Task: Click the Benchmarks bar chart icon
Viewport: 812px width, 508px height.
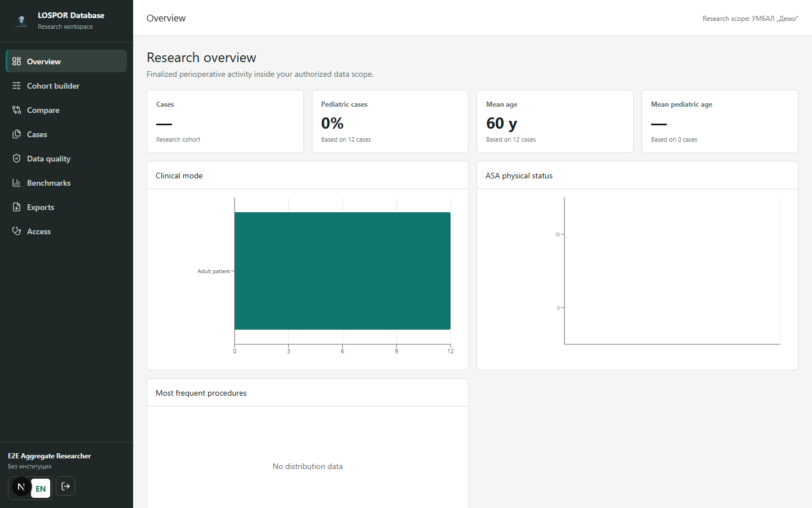Action: [x=17, y=183]
